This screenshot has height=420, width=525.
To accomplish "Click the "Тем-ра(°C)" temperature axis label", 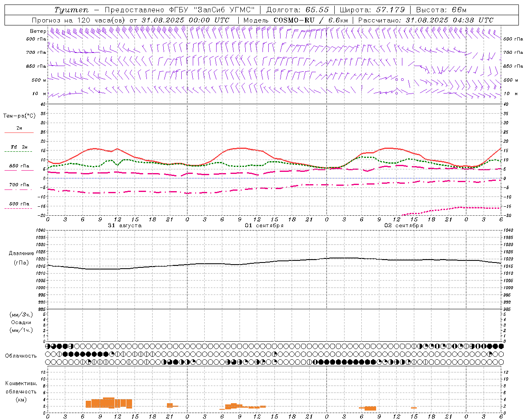I will click(19, 116).
